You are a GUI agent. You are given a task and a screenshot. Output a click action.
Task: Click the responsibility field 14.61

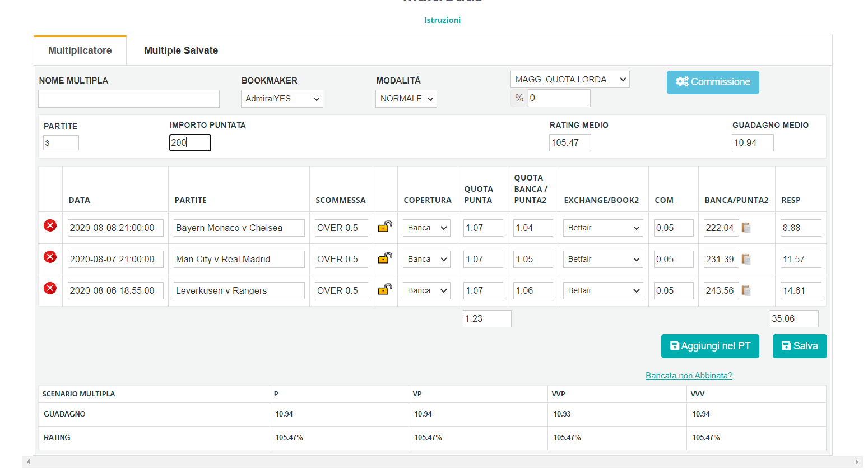801,290
